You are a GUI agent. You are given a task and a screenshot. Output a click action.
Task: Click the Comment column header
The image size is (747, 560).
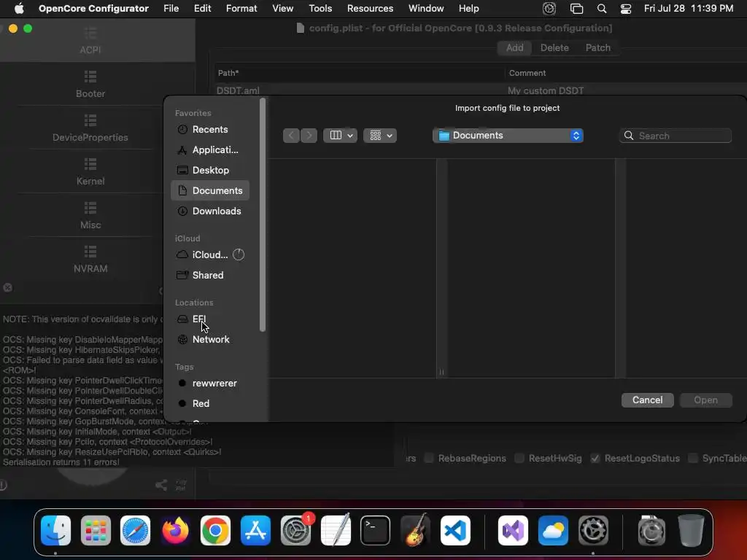(x=626, y=73)
